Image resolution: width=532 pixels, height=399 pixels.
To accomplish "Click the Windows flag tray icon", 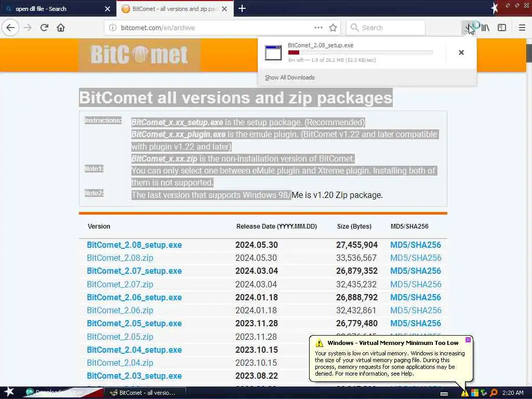I will click(475, 393).
